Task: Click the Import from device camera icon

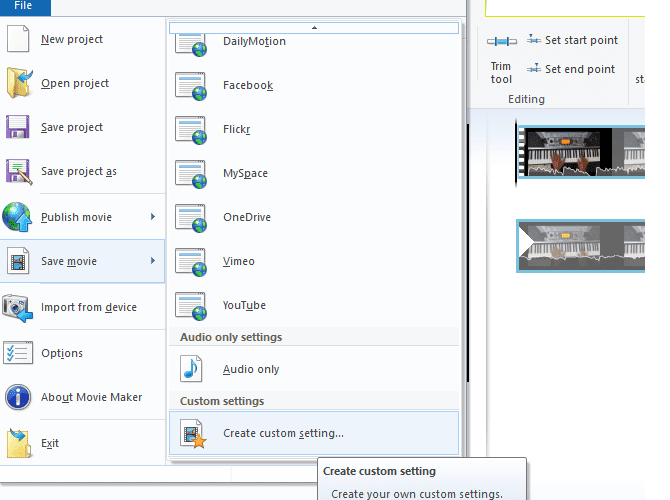Action: pyautogui.click(x=18, y=307)
